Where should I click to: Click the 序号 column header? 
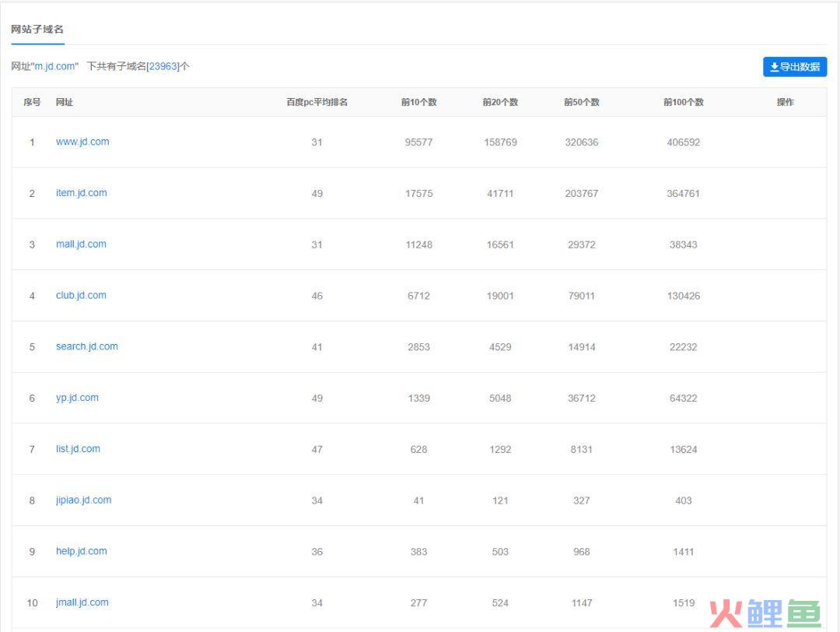coord(32,102)
